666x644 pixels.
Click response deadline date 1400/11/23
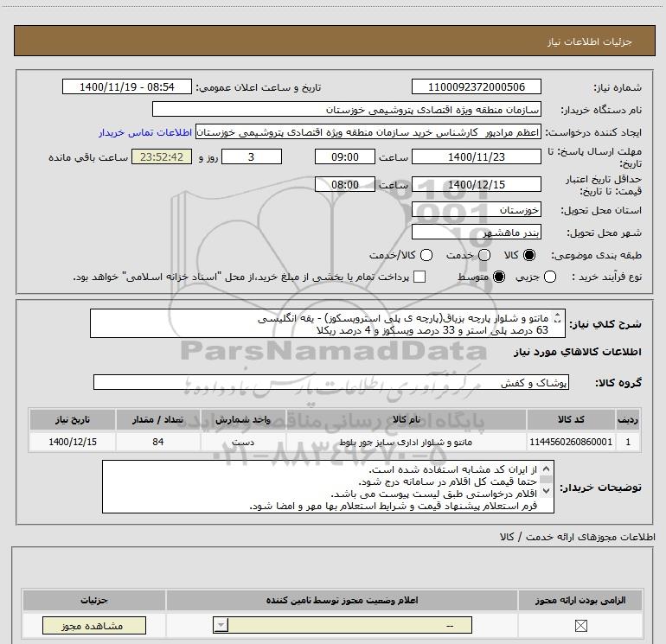476,156
